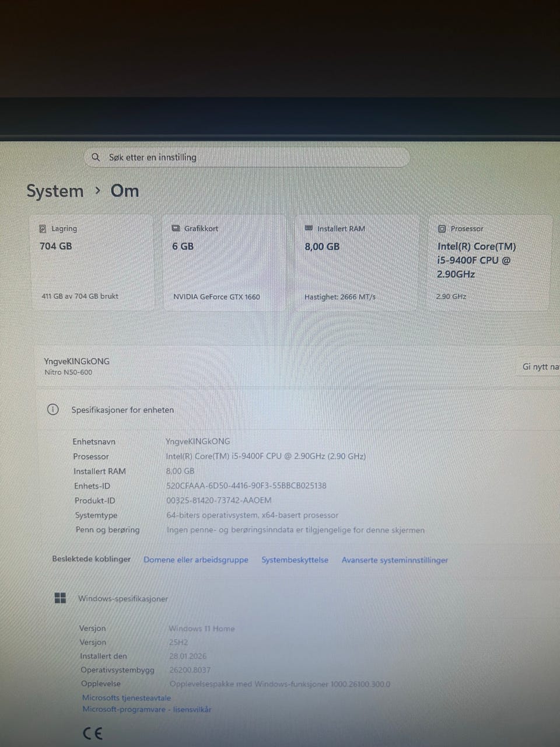This screenshot has width=560, height=747.
Task: Focus the 'Søk etter en innstilling' search field
Action: (x=247, y=157)
